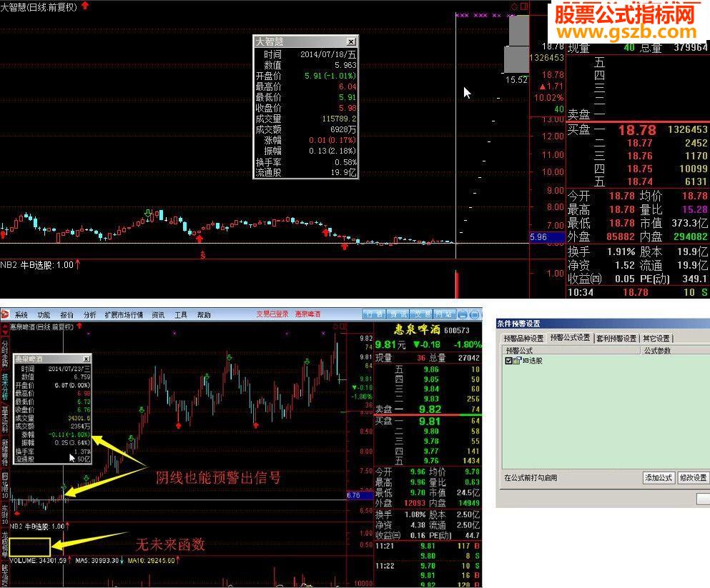Click the 10:34 trade tick row in upper panel
Viewport: 710px width, 588px height.
click(x=638, y=292)
